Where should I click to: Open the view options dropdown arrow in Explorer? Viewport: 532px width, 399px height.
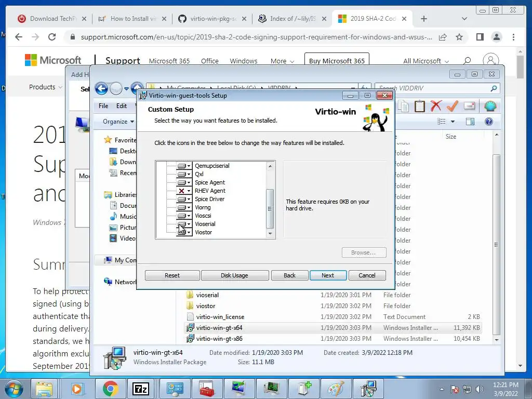pyautogui.click(x=453, y=122)
